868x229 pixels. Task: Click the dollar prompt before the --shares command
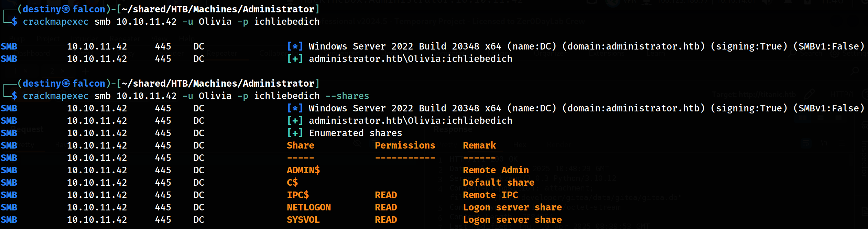point(14,96)
